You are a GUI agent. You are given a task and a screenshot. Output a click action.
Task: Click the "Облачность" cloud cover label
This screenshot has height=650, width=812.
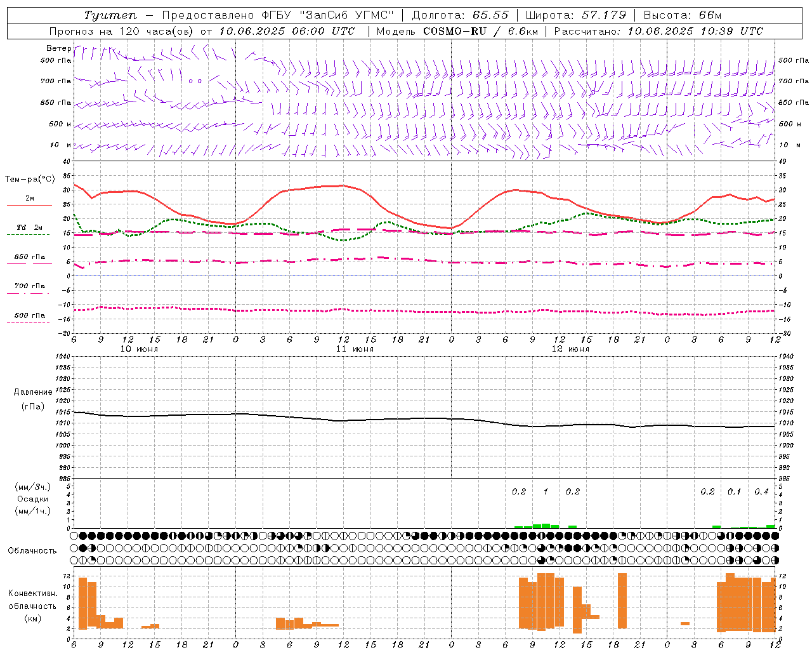[x=32, y=551]
